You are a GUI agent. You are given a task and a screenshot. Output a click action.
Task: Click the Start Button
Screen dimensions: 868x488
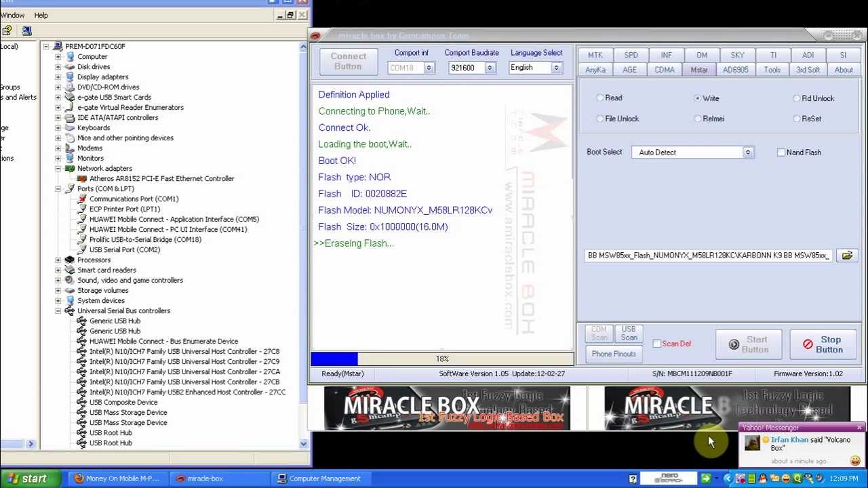coord(749,345)
